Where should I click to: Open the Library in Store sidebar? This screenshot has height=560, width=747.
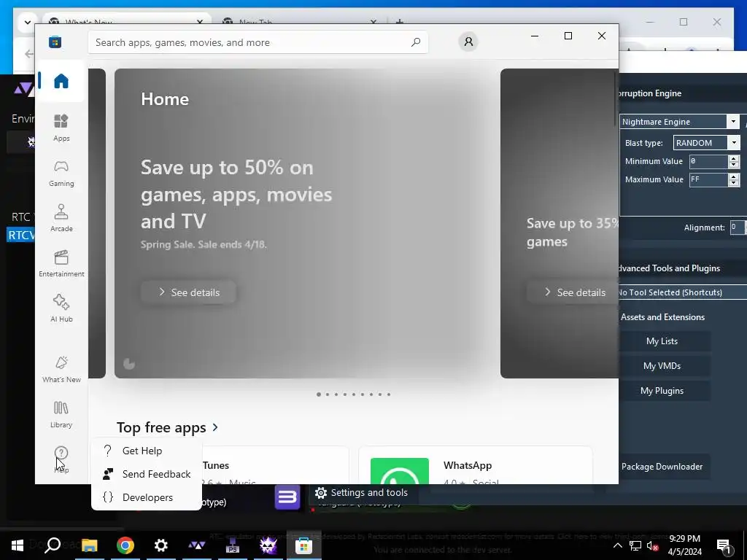tap(61, 414)
